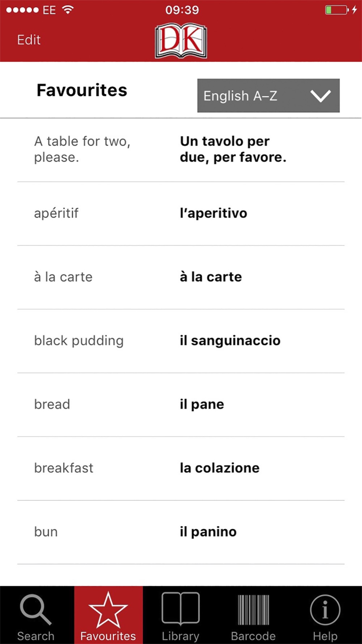The height and width of the screenshot is (644, 362).
Task: Open the Barcode scanner icon
Action: pos(253,610)
